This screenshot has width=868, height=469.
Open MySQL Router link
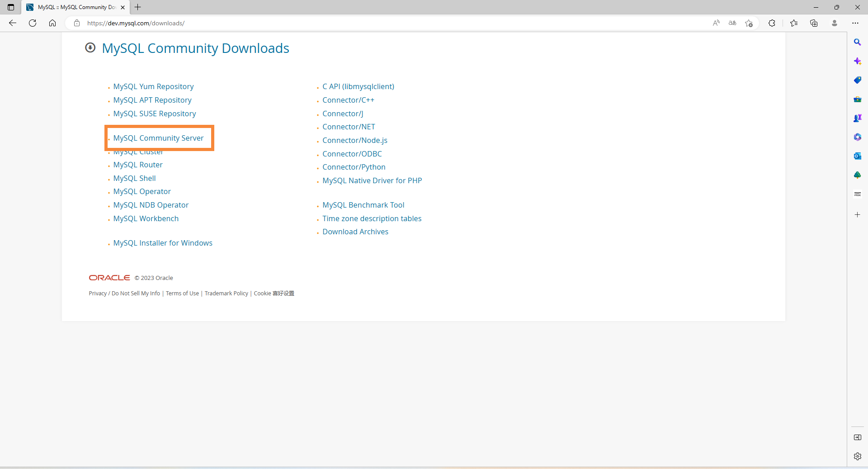[x=138, y=165]
